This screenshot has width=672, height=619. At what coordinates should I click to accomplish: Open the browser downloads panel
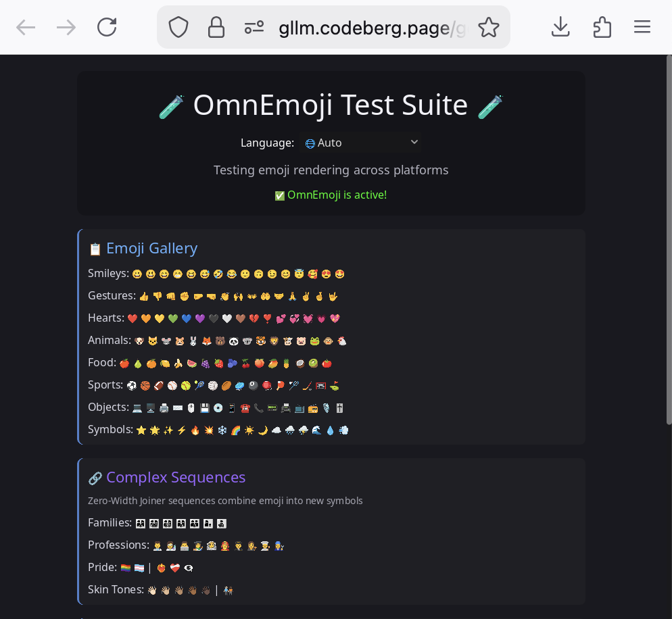pos(560,27)
